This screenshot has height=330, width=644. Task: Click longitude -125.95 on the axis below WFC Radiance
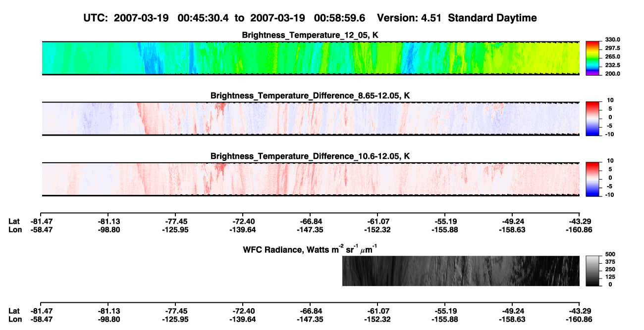pyautogui.click(x=175, y=319)
